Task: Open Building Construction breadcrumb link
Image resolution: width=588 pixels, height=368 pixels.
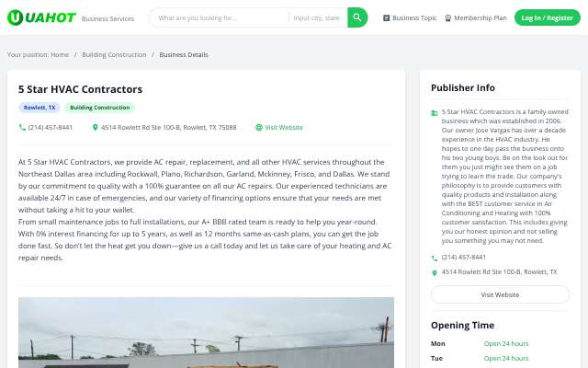Action: (114, 55)
